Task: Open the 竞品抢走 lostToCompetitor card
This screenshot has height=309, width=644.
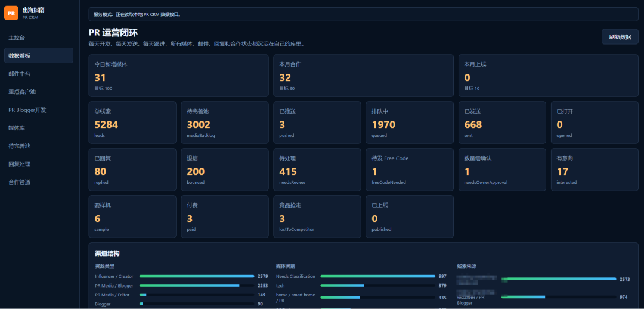Action: [x=317, y=216]
